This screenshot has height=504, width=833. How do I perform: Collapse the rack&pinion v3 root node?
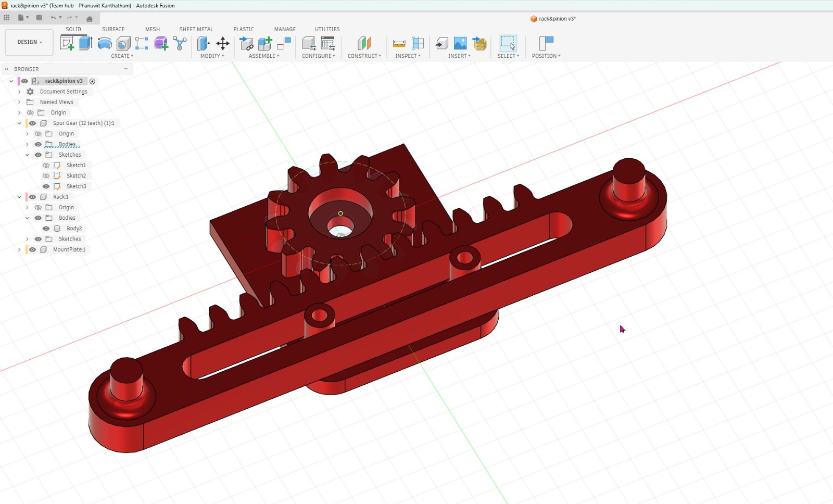[11, 81]
